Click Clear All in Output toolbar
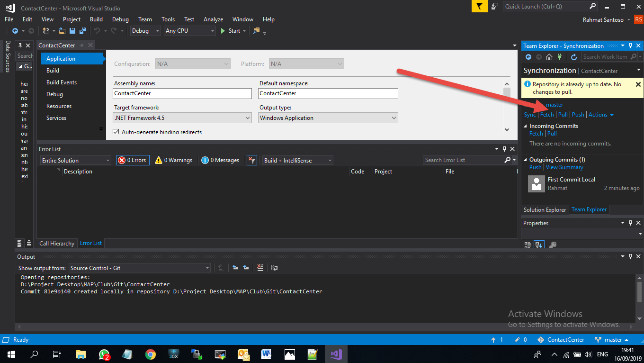644x363 pixels. [260, 268]
